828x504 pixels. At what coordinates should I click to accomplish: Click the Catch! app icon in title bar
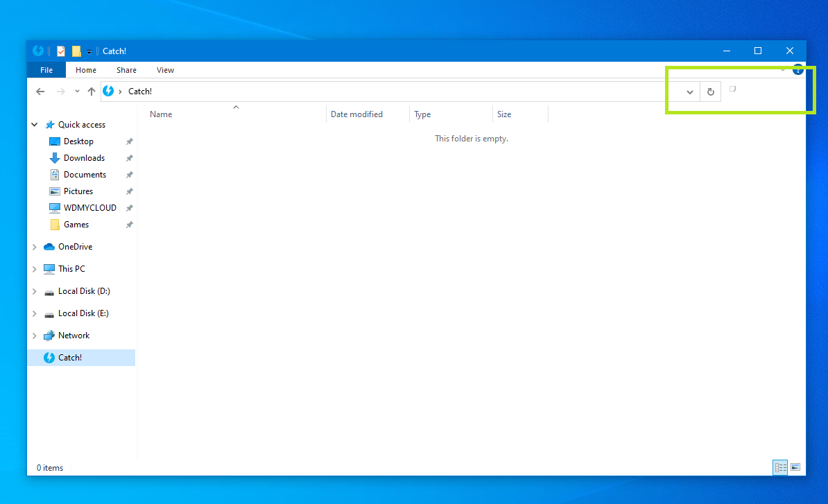pos(38,51)
